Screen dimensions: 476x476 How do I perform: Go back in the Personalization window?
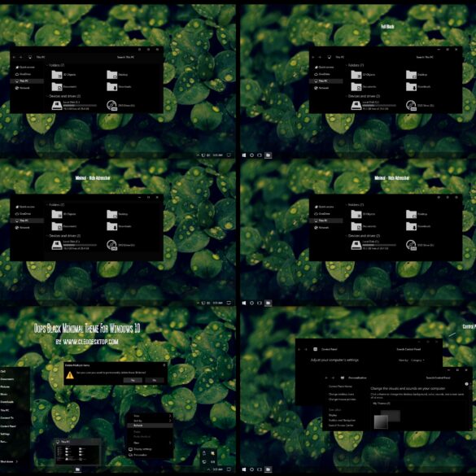(326, 378)
